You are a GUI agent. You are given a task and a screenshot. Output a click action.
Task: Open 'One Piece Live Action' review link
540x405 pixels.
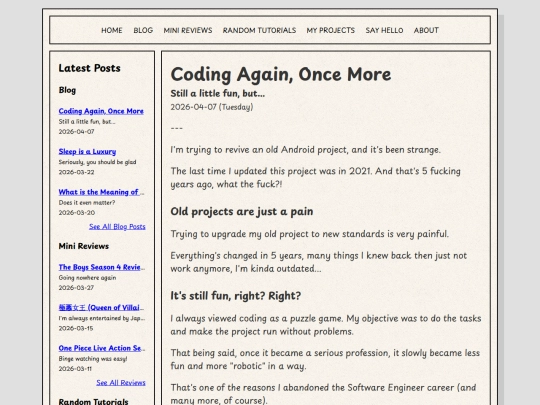pyautogui.click(x=102, y=348)
